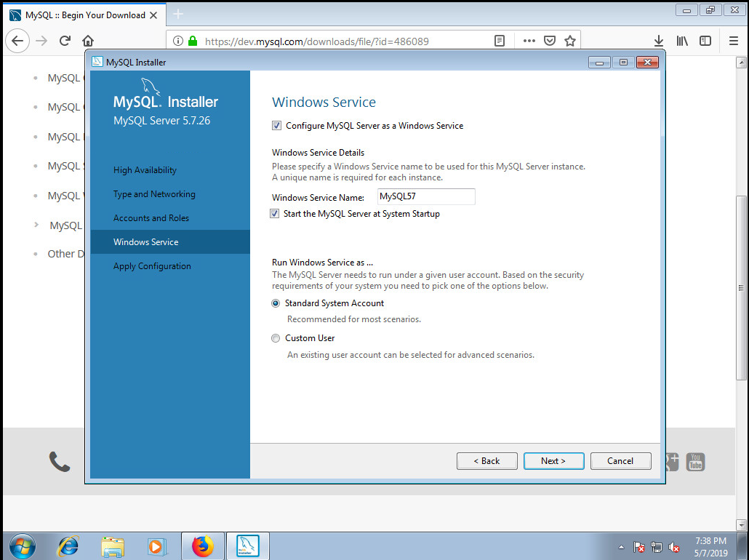
Task: Show site information icon in address bar
Action: tap(177, 41)
